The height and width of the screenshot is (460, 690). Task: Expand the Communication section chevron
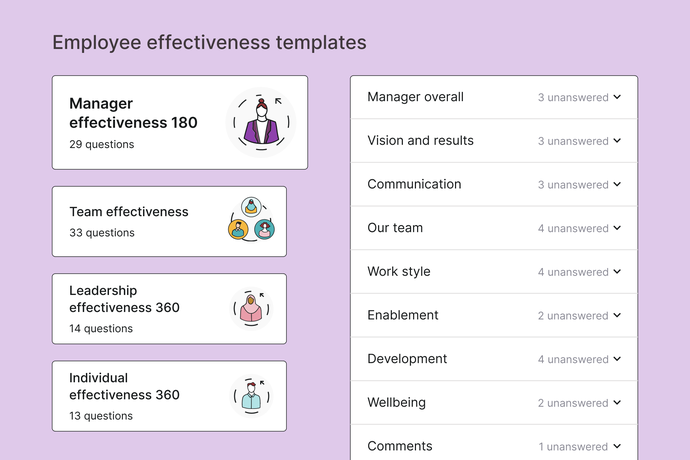(x=617, y=184)
